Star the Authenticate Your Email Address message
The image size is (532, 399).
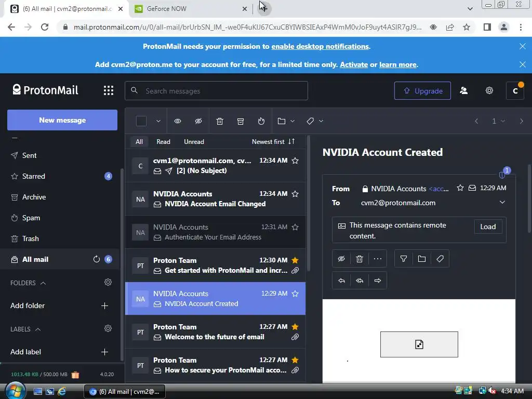(x=295, y=228)
